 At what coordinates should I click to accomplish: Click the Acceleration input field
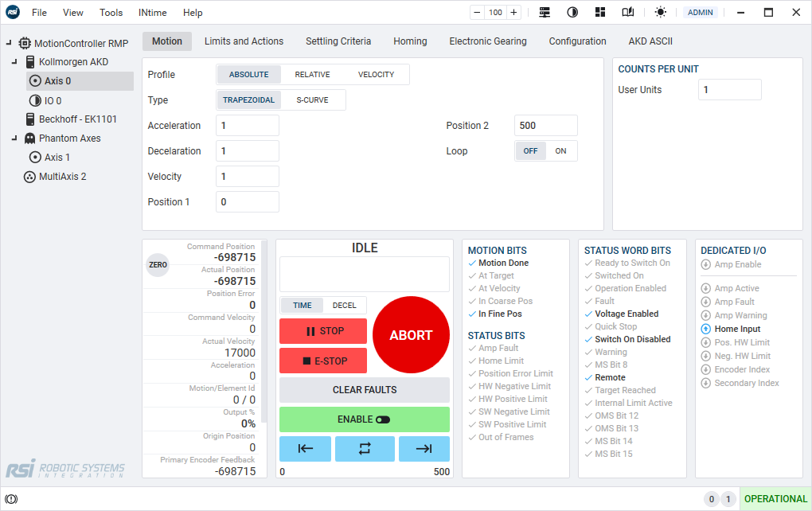(x=248, y=125)
